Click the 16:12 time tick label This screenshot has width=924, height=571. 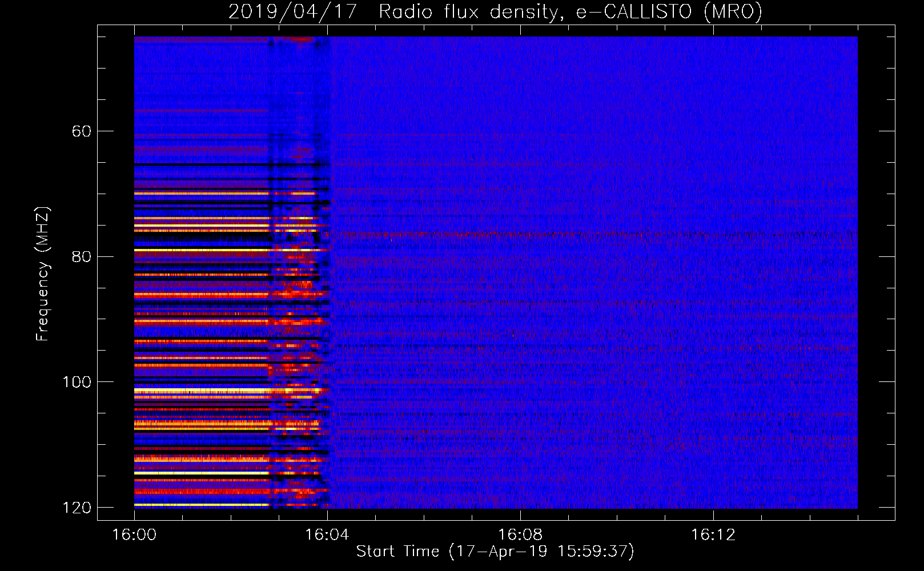[713, 535]
